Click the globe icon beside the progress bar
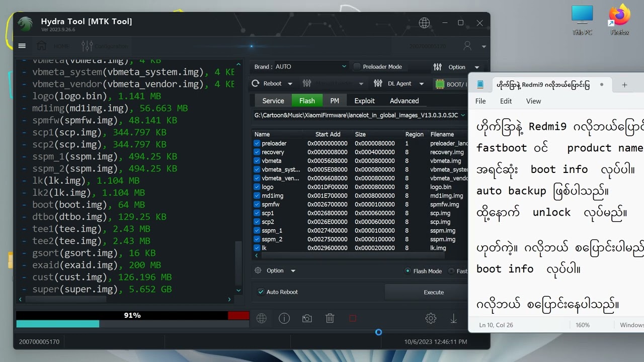644x362 pixels. coord(261,318)
